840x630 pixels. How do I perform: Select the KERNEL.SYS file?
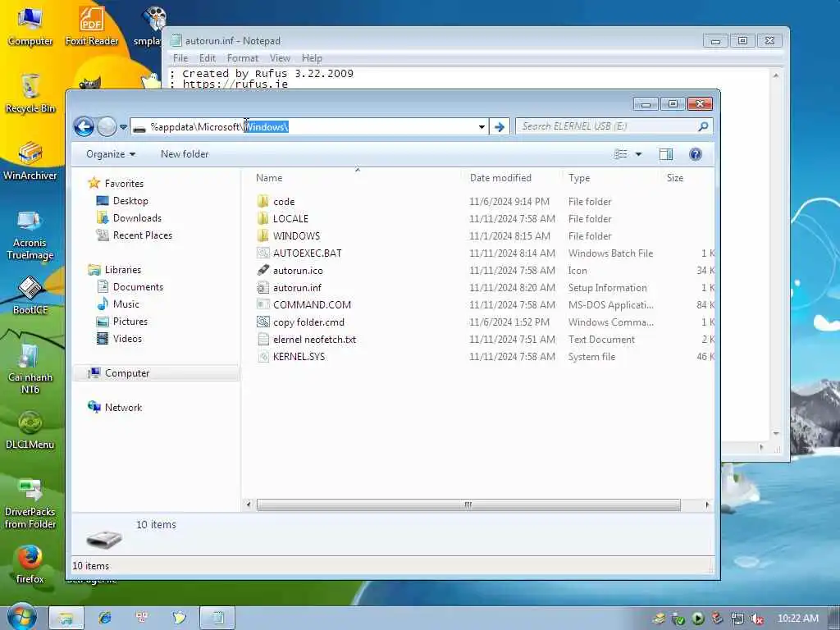pos(299,357)
